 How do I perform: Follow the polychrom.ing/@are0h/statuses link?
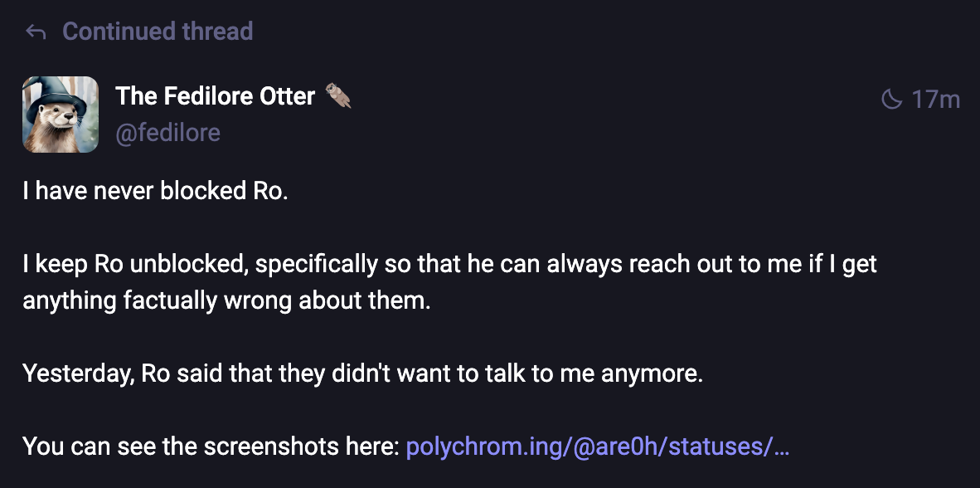597,447
